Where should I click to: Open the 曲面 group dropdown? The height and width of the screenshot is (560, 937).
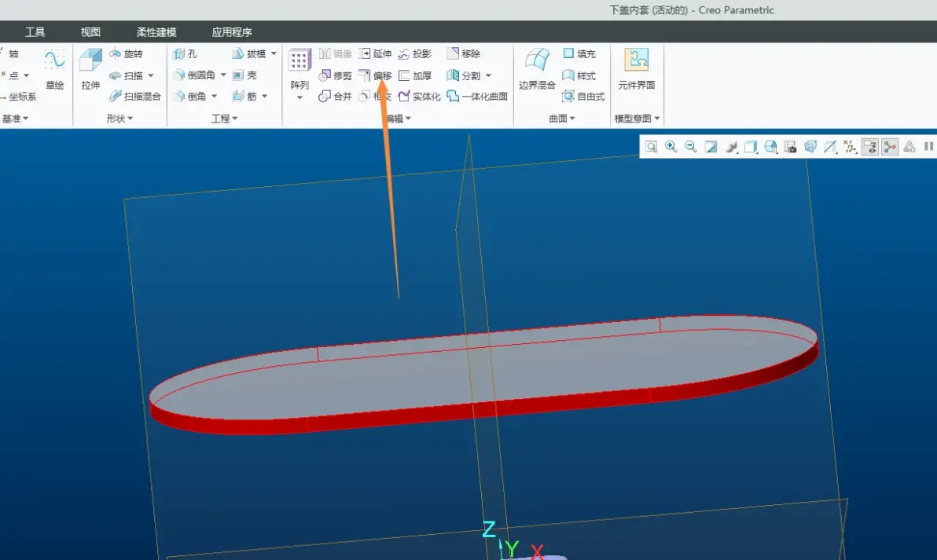click(562, 119)
